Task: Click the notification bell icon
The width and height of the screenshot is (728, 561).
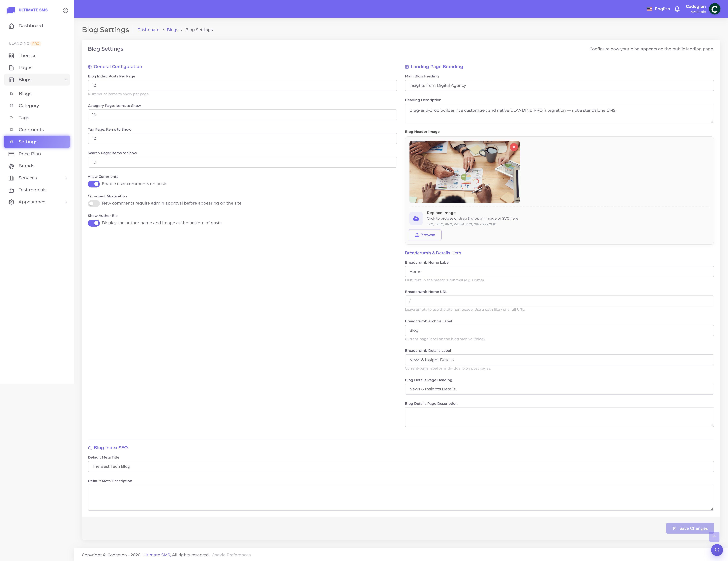Action: [677, 9]
